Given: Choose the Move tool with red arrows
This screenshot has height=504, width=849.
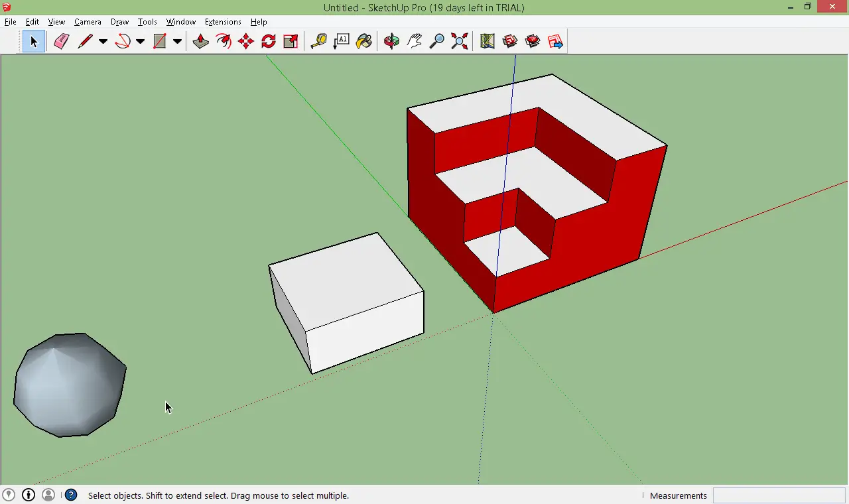Looking at the screenshot, I should pyautogui.click(x=245, y=41).
